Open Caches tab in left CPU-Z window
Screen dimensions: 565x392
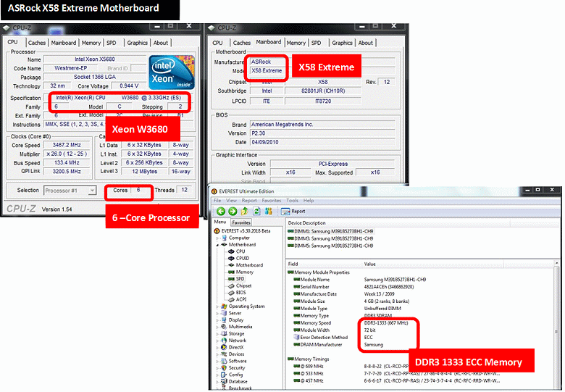coord(37,43)
